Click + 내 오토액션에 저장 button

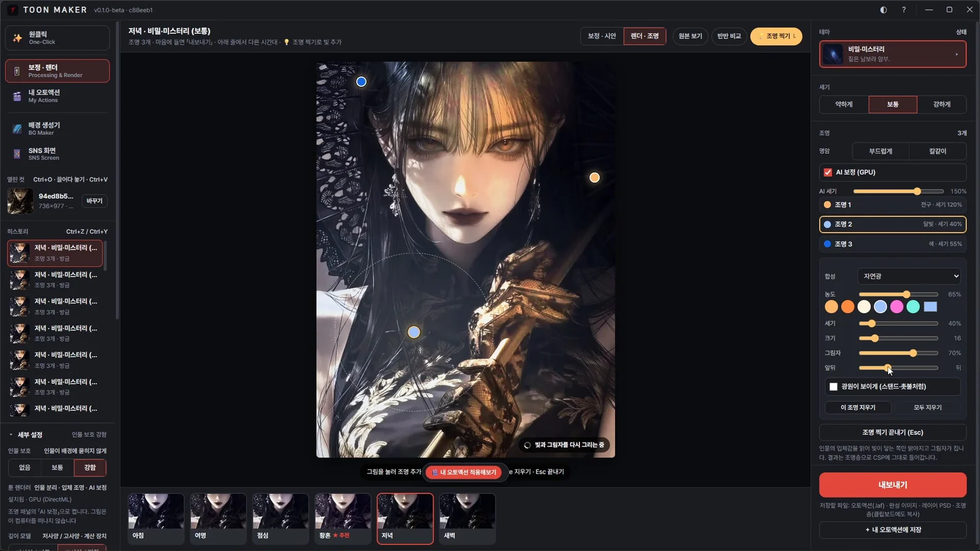point(893,530)
